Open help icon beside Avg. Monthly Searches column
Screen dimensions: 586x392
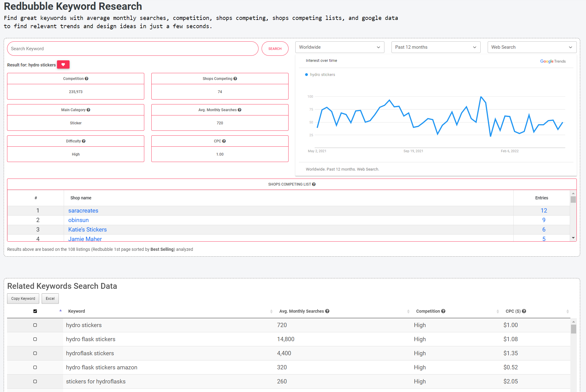point(327,311)
